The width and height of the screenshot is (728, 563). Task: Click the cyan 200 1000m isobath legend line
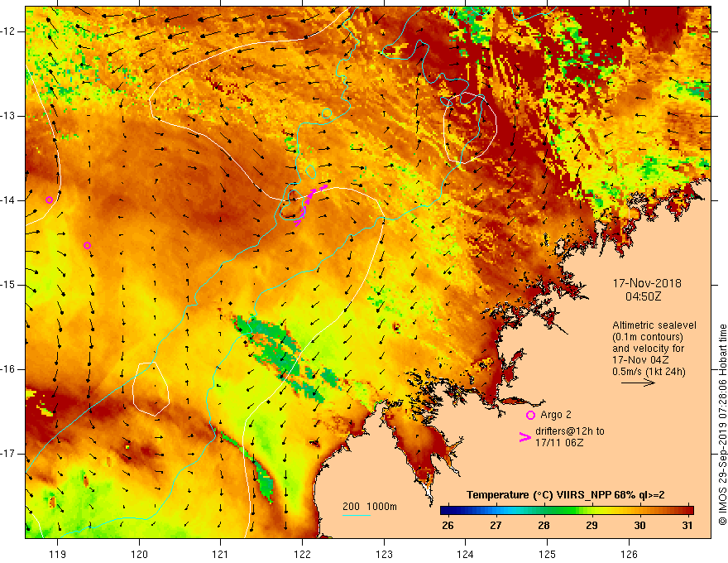tap(357, 515)
